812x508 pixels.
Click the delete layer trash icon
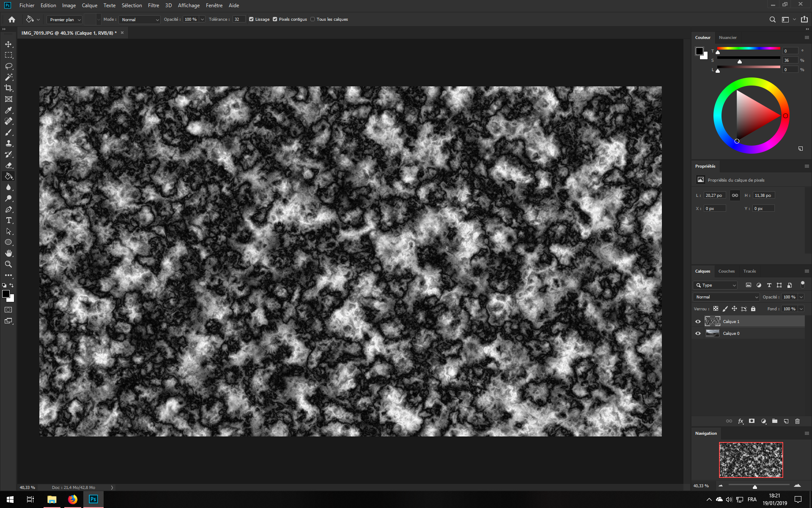(x=797, y=421)
